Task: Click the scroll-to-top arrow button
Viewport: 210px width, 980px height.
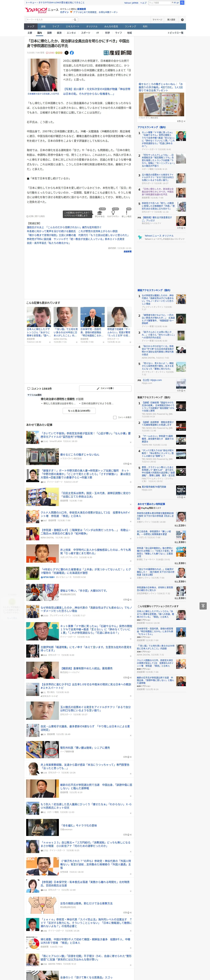Action: pyautogui.click(x=203, y=606)
